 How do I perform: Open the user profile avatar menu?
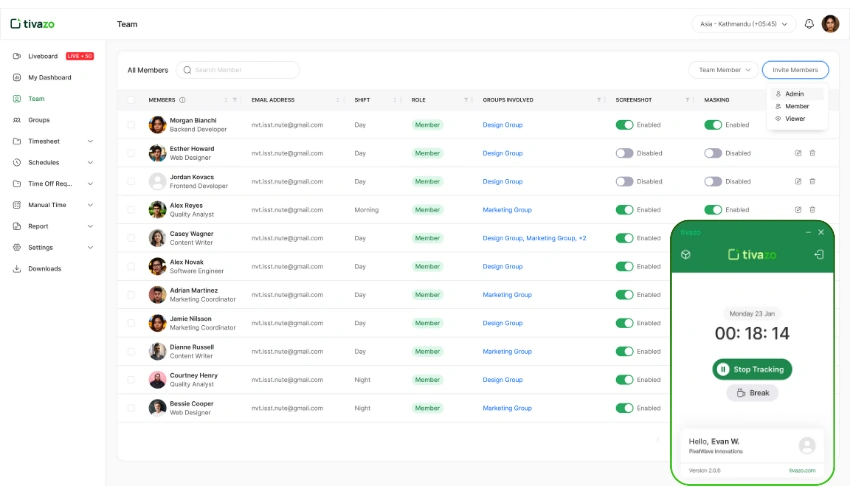830,24
